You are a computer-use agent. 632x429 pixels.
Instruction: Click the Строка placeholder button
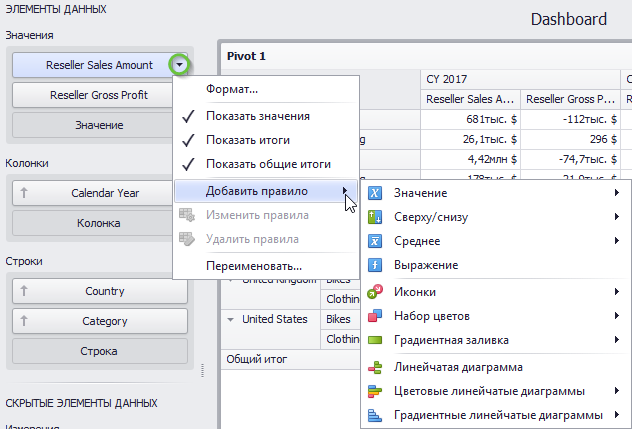click(99, 351)
